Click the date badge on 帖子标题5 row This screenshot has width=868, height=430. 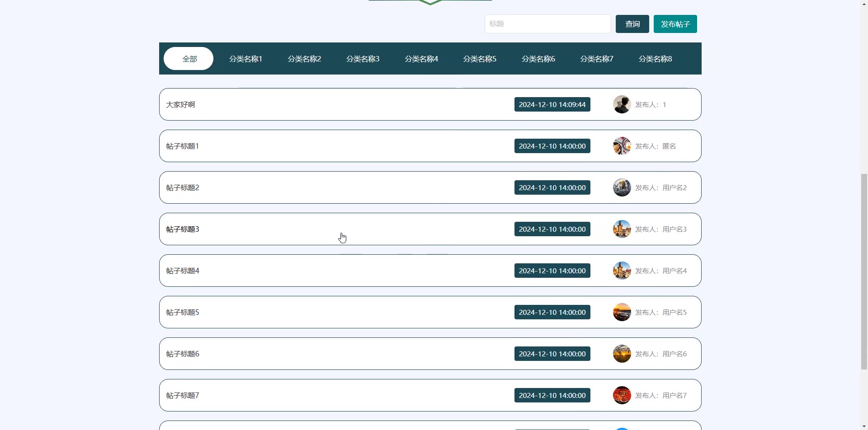point(552,312)
